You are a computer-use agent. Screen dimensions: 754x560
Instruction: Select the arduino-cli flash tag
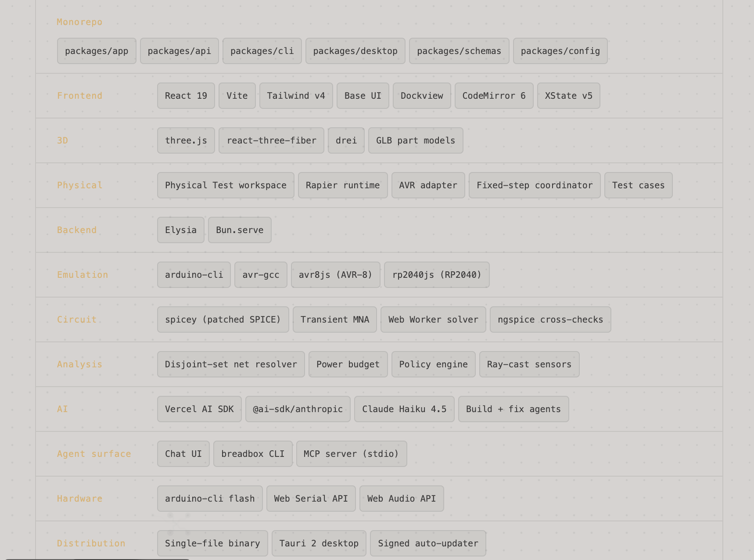(x=210, y=499)
